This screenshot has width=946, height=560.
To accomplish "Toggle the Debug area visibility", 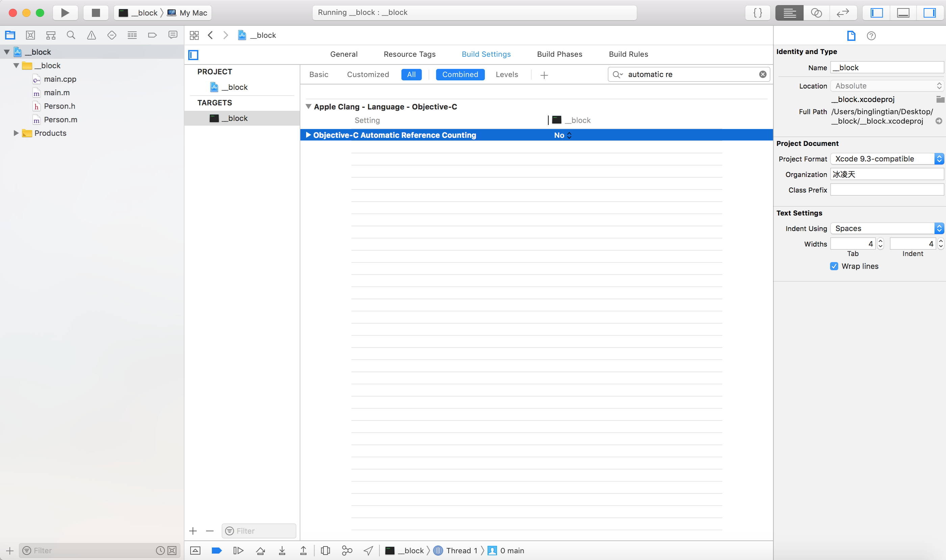I will 903,13.
